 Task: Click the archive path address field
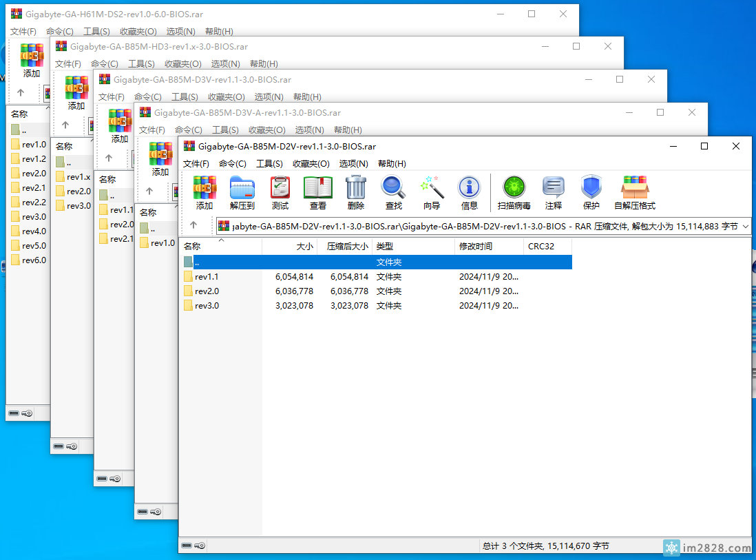[483, 226]
